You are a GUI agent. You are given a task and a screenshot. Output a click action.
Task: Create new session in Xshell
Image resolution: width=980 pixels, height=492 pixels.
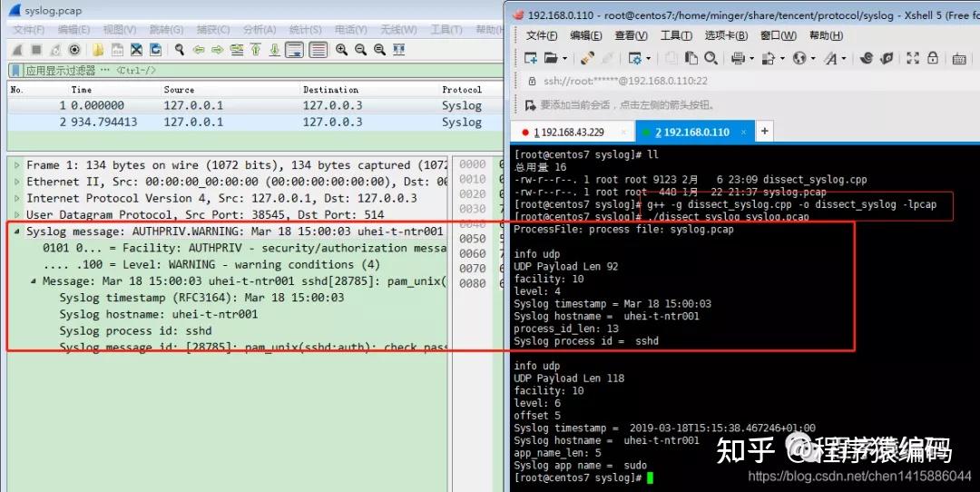531,58
